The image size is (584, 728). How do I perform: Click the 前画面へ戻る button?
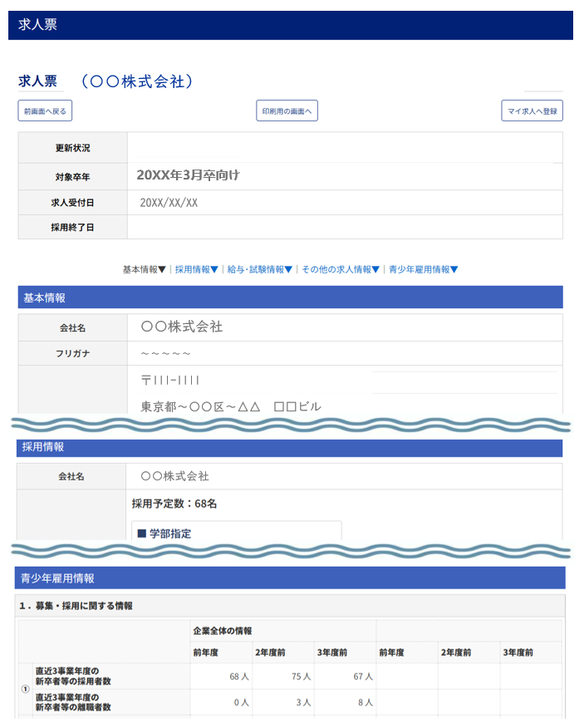[46, 111]
